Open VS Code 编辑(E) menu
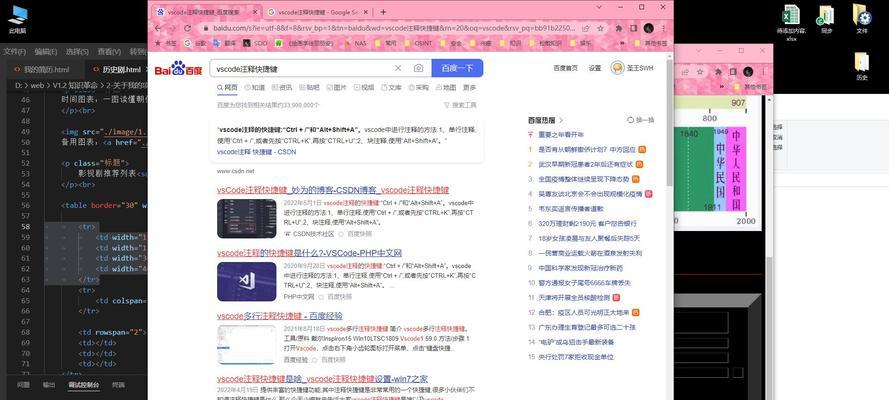889x400 pixels. tap(45, 52)
